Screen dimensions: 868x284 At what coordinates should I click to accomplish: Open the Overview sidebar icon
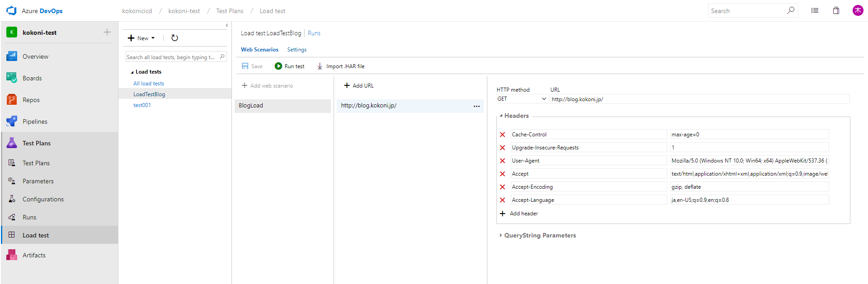tap(12, 56)
